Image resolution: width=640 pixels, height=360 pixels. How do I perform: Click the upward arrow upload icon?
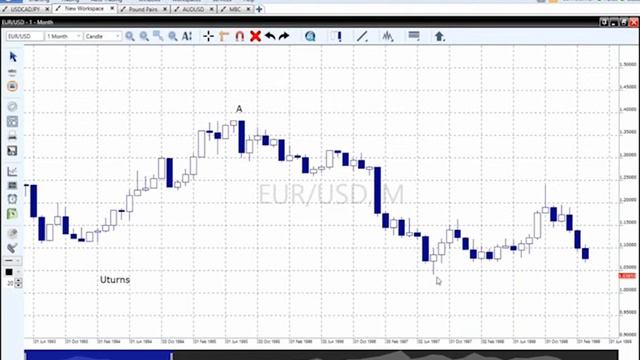point(439,36)
